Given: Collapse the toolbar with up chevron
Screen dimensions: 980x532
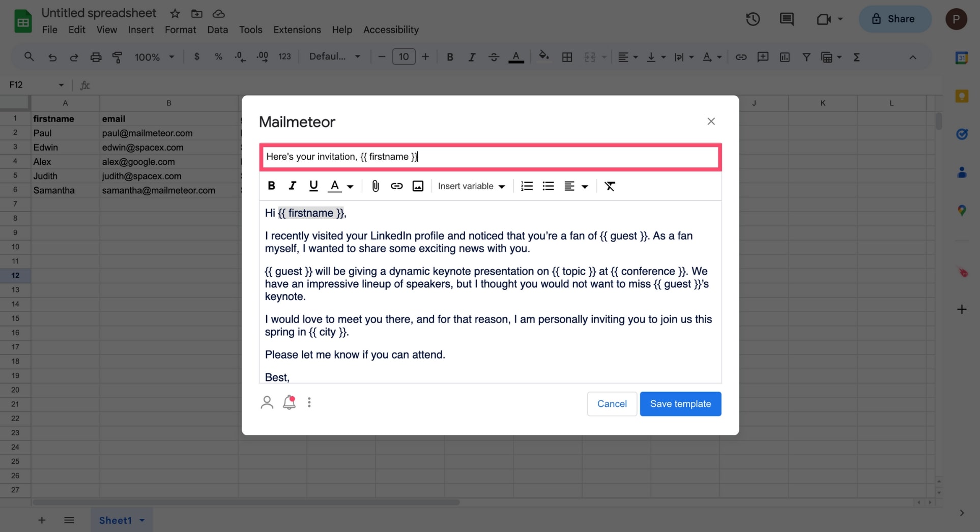Looking at the screenshot, I should coord(913,57).
